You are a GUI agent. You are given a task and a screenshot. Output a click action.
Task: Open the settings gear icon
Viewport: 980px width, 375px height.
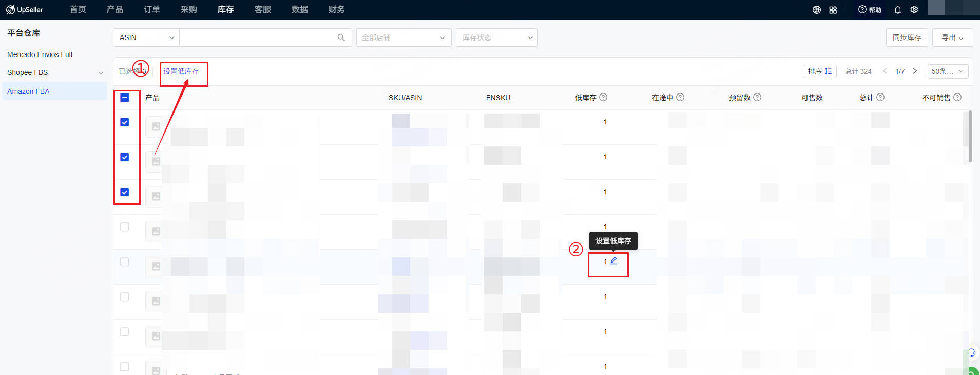[x=914, y=10]
